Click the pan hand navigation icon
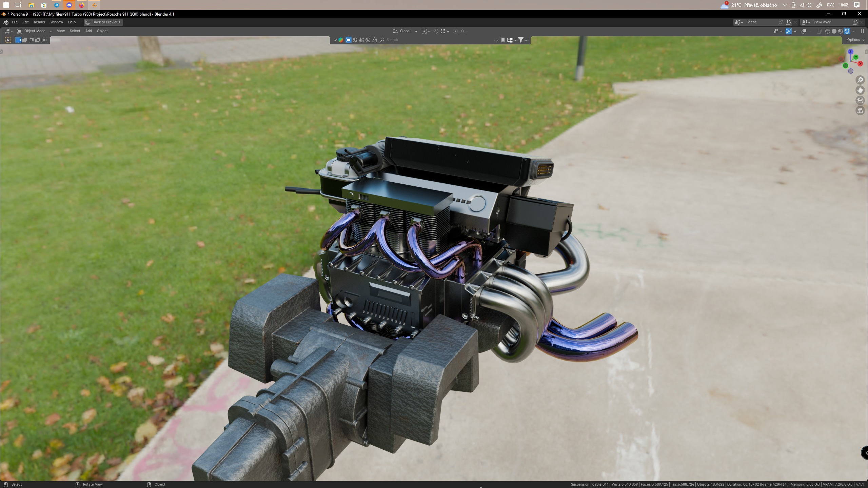868x488 pixels. coord(860,90)
